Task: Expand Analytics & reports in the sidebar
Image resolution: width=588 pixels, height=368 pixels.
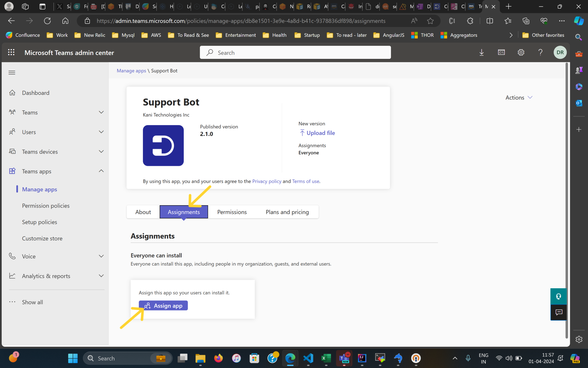Action: (x=101, y=276)
